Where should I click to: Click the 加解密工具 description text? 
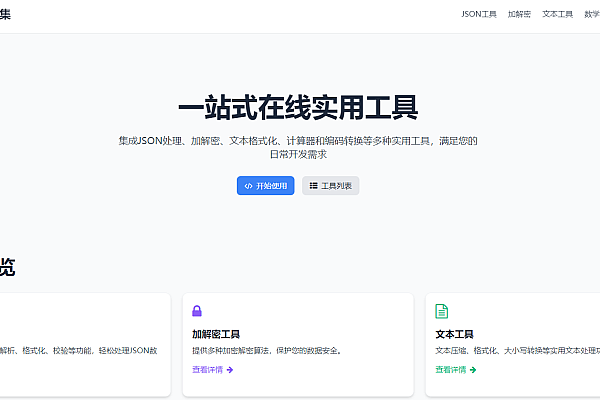point(266,351)
